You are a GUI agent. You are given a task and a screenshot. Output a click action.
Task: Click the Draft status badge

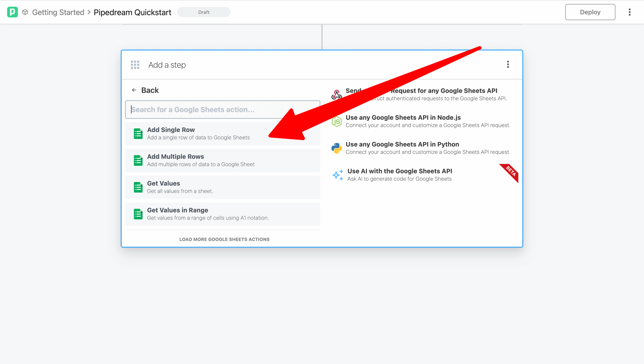[204, 12]
